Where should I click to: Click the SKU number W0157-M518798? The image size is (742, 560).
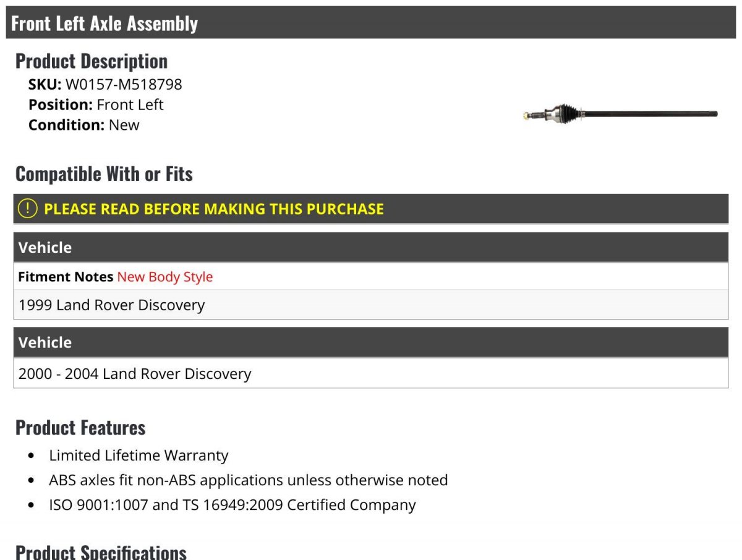point(124,84)
